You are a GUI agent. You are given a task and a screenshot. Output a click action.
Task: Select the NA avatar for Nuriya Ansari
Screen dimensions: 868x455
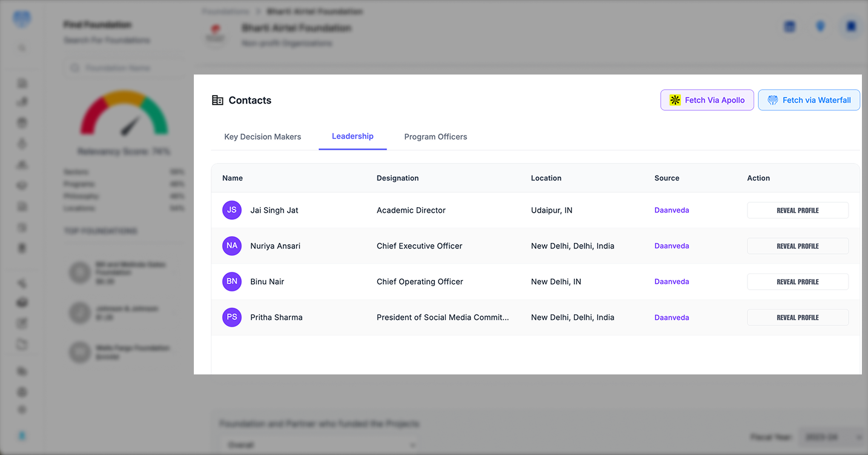pos(232,246)
